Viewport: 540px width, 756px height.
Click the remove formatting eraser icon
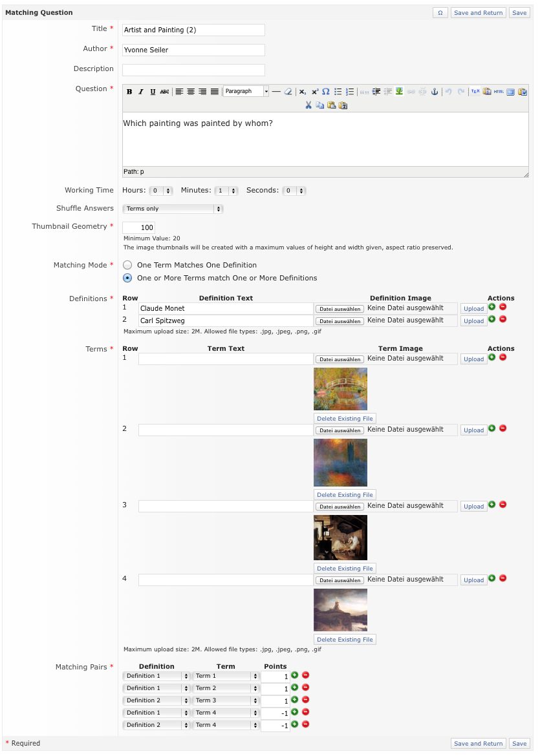(288, 92)
